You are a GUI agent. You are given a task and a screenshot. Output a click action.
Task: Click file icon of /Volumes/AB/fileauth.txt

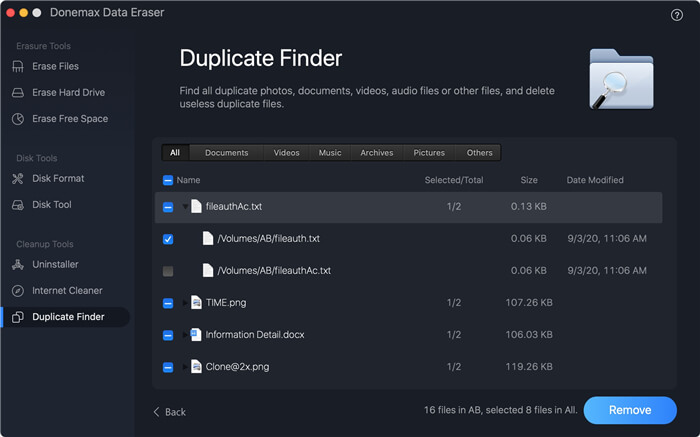[x=208, y=238]
